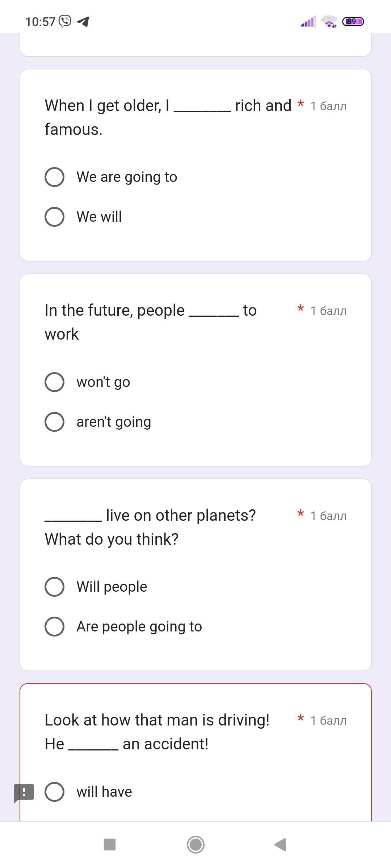Select "Are people going to" option

(x=54, y=626)
